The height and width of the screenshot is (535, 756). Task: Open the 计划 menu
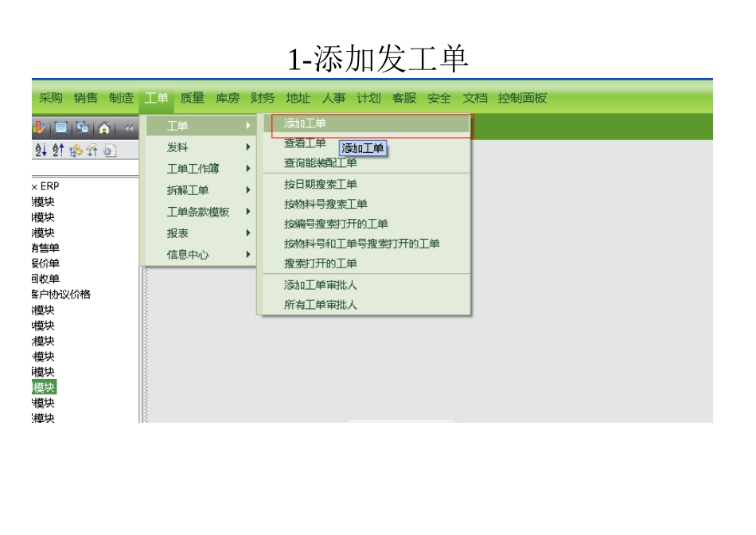tap(368, 98)
